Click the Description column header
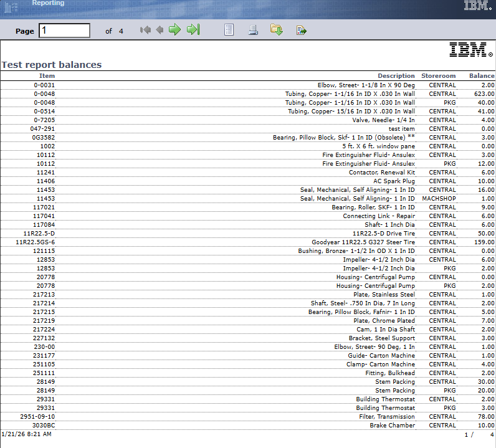496x448 pixels. tap(396, 75)
